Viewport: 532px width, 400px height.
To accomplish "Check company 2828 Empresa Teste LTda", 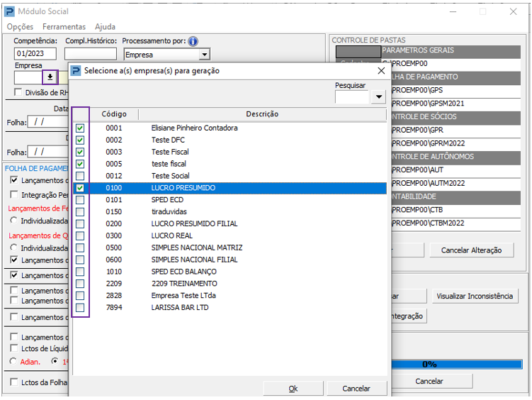I will [80, 296].
